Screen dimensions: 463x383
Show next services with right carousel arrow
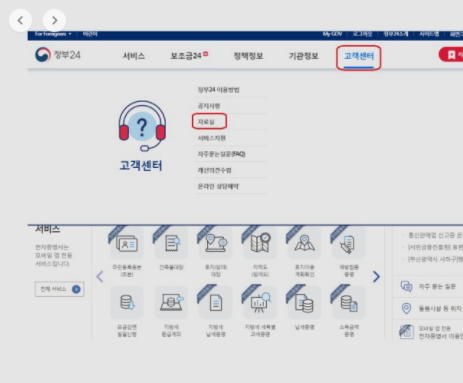coord(376,277)
